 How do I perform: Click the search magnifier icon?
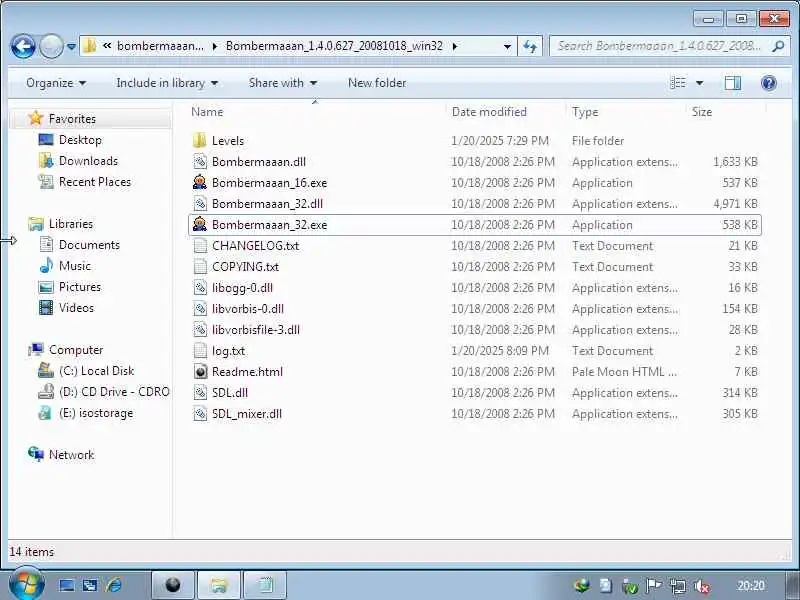778,46
